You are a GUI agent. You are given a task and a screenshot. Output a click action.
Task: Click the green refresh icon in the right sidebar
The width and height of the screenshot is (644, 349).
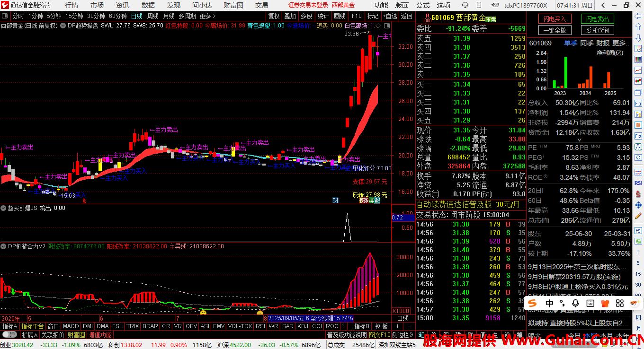pyautogui.click(x=638, y=241)
